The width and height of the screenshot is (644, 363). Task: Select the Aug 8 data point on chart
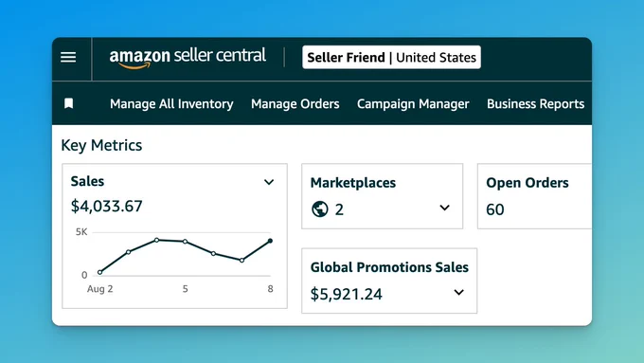coord(270,241)
